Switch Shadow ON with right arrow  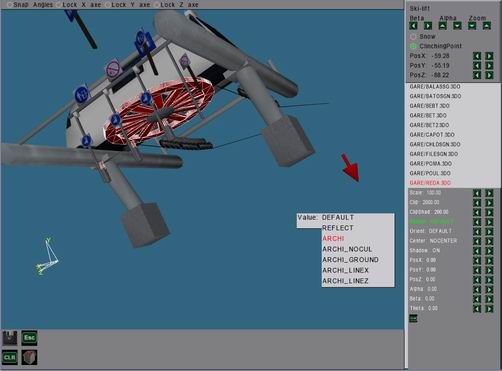[x=489, y=251]
